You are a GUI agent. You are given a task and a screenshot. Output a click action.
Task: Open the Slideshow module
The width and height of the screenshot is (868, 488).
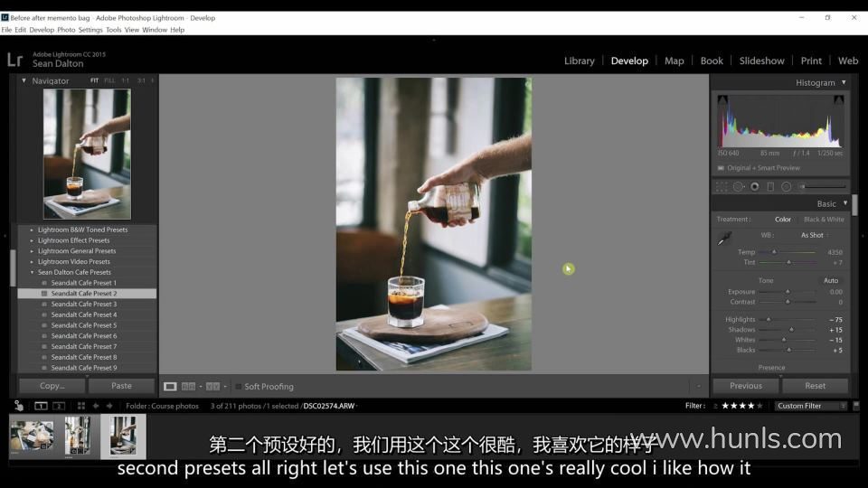click(x=761, y=61)
